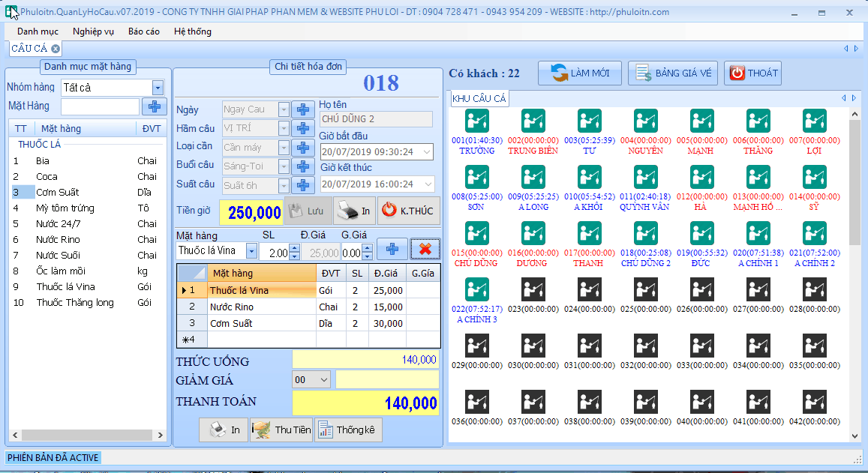Click fishing spot 022 A CHÍNH 3 icon

[x=476, y=289]
